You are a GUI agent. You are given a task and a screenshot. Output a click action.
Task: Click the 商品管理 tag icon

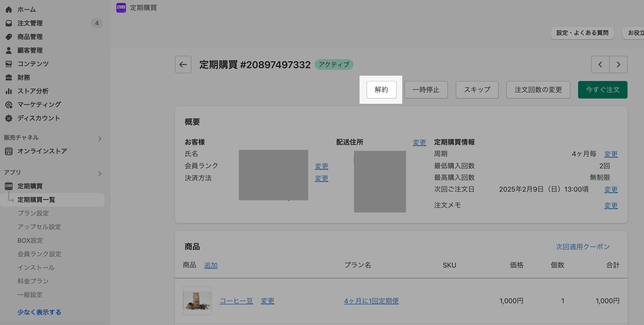[x=9, y=37]
